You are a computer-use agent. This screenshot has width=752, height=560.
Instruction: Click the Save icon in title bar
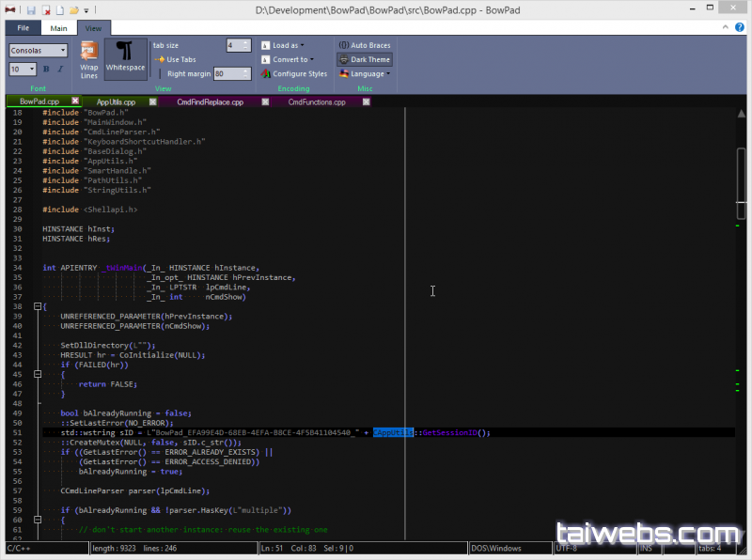click(x=31, y=9)
